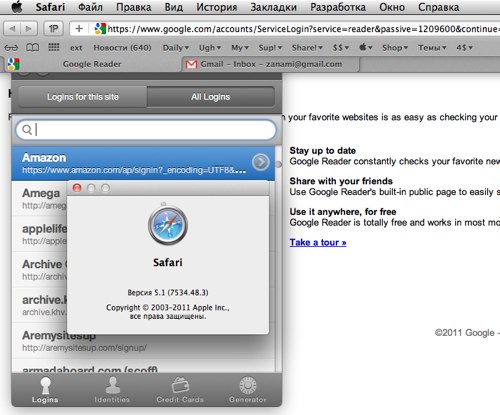Select the applelife login entry
500x415 pixels.
(x=39, y=234)
